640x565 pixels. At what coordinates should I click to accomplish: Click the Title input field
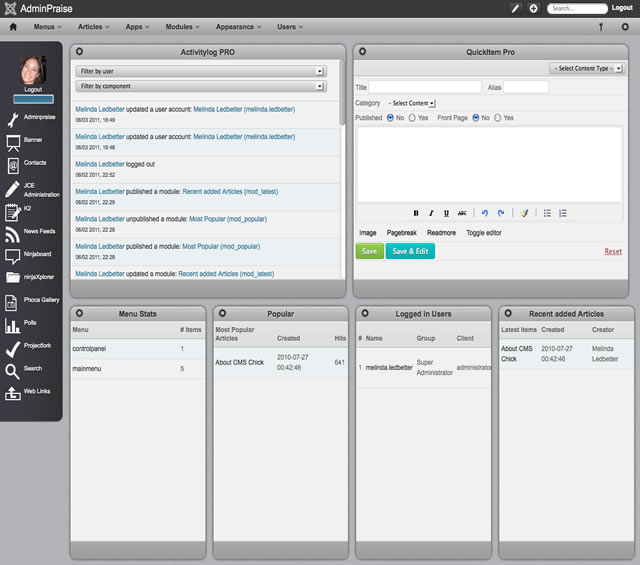425,87
